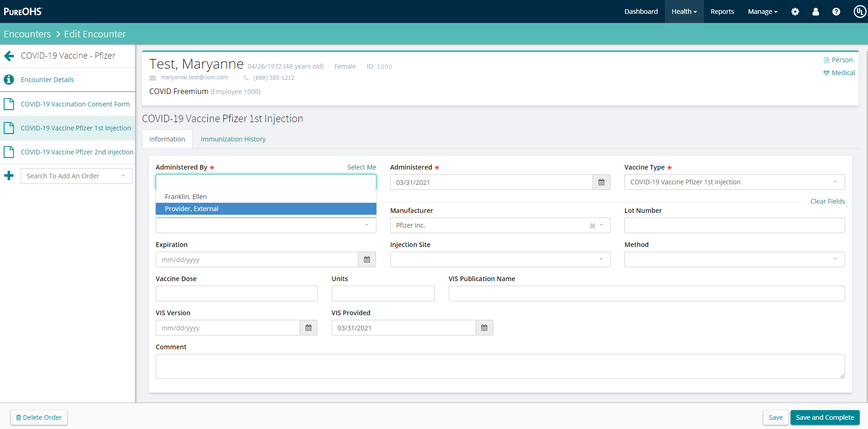Screen dimensions: 868x429
Task: Select the Information tab
Action: 167,139
